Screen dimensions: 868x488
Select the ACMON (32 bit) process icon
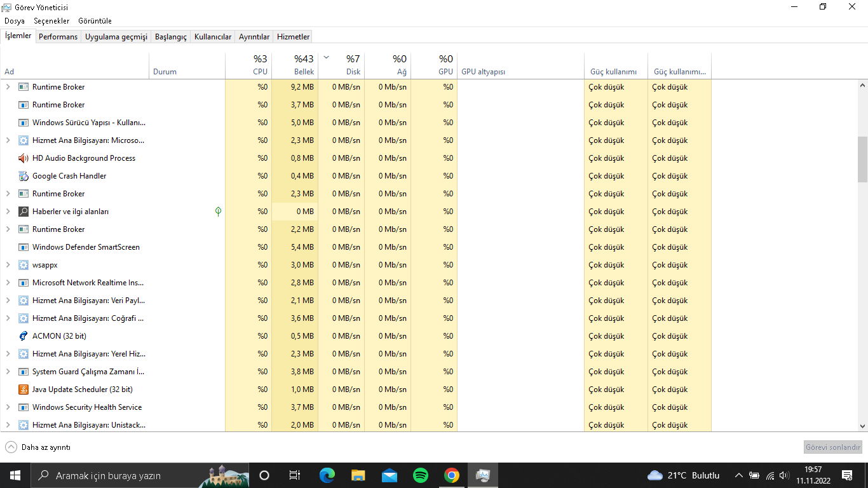click(x=24, y=336)
